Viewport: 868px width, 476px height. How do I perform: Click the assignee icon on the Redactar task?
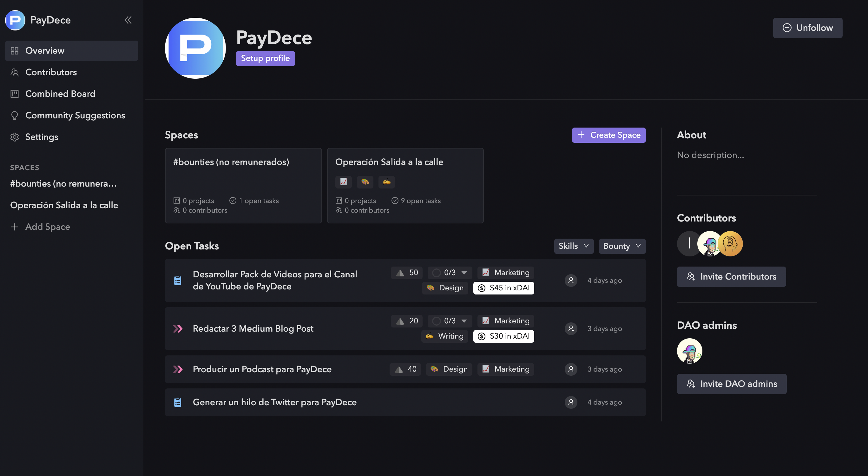pos(571,328)
